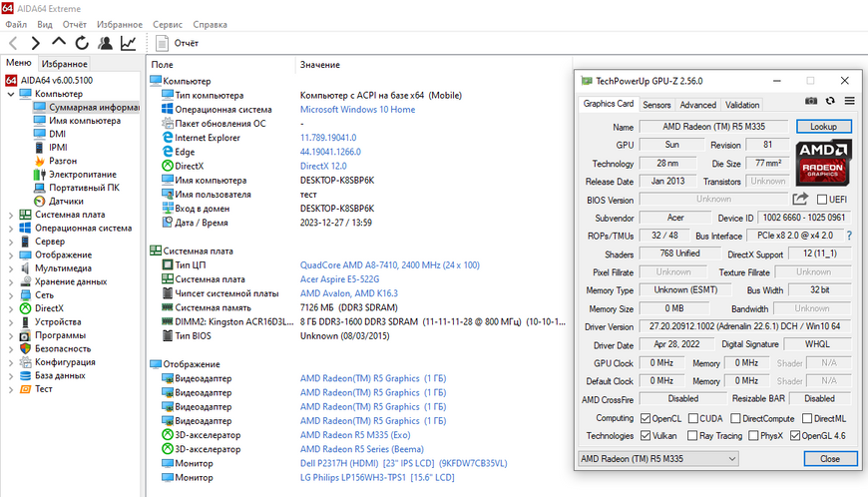Expand Операционная система tree node
The image size is (868, 497).
coord(11,228)
